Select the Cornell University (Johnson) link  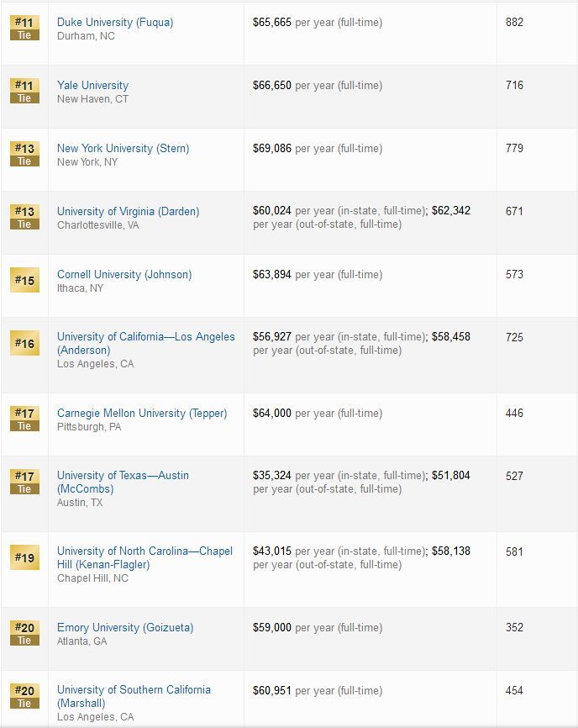click(124, 274)
